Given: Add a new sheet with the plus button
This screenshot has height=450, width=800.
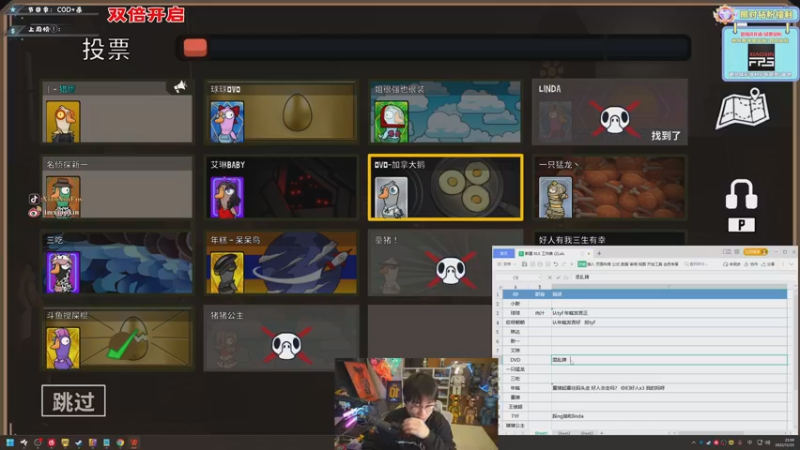Looking at the screenshot, I should point(602,433).
